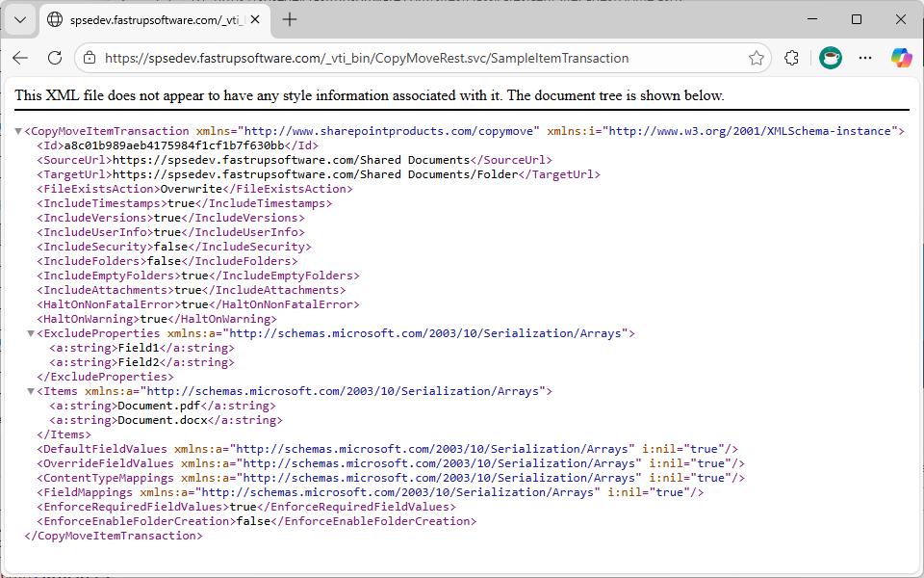Image resolution: width=924 pixels, height=578 pixels.
Task: Click the globe favicon on the tab
Action: (55, 18)
